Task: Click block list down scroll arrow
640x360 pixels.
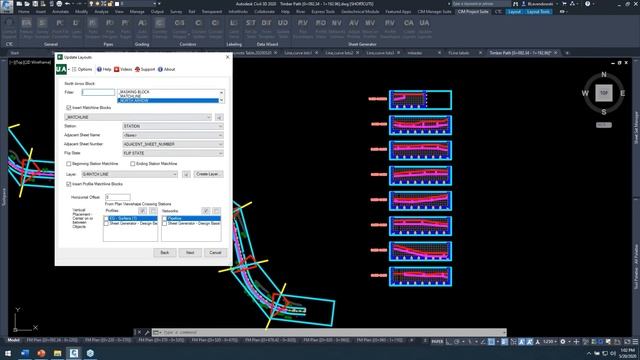Action: 221,100
